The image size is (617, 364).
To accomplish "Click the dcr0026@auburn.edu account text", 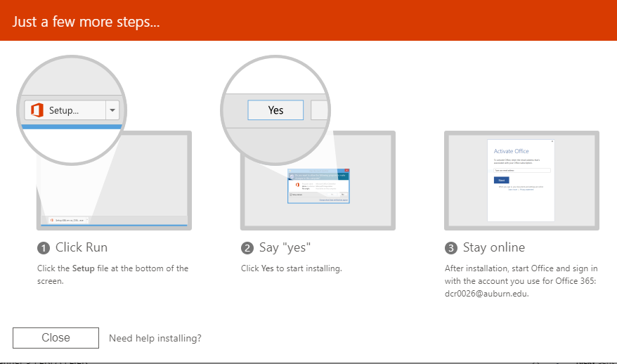I will coord(486,294).
